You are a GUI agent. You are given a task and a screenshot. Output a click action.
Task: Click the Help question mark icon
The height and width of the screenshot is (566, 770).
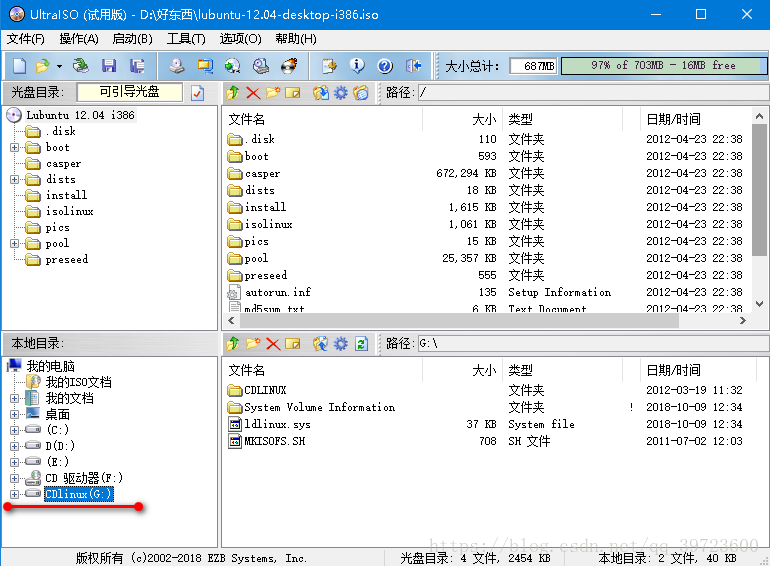(x=385, y=66)
